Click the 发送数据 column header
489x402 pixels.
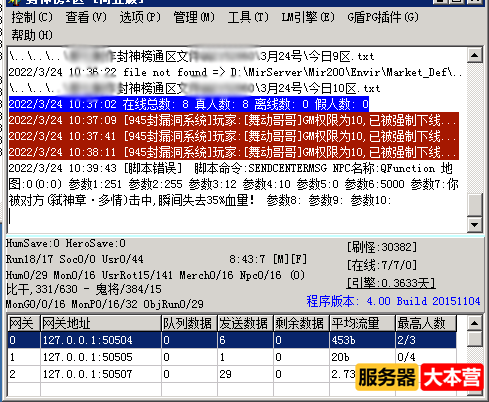[x=245, y=323]
